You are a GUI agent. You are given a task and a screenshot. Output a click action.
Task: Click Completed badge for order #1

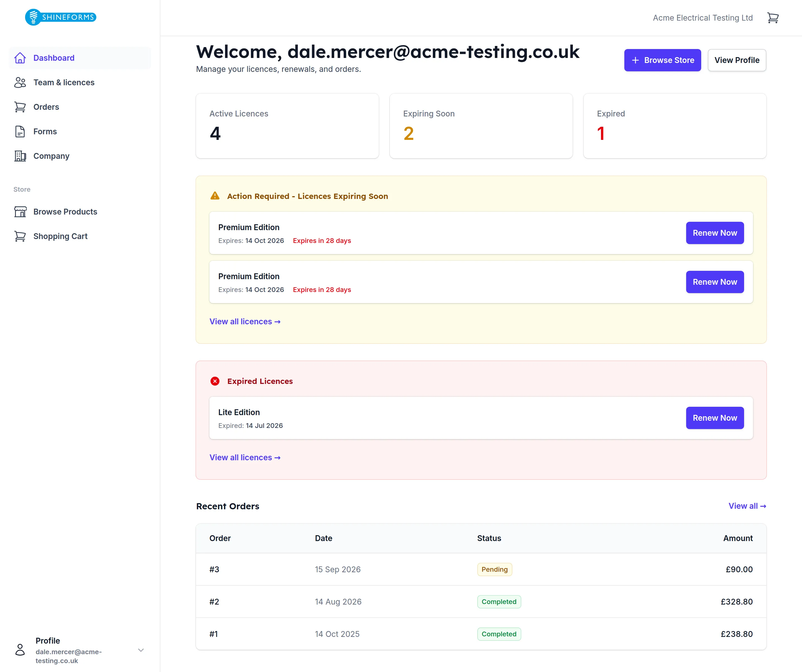499,634
